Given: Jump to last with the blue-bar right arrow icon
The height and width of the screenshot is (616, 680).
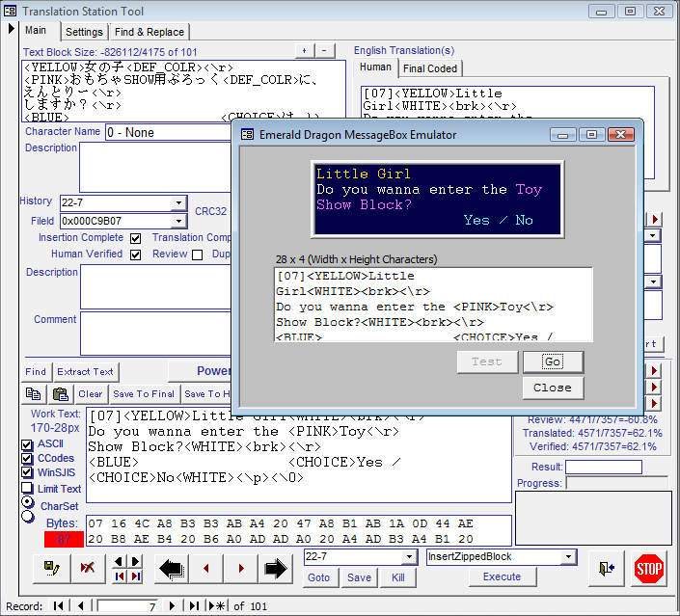Looking at the screenshot, I should 135,576.
